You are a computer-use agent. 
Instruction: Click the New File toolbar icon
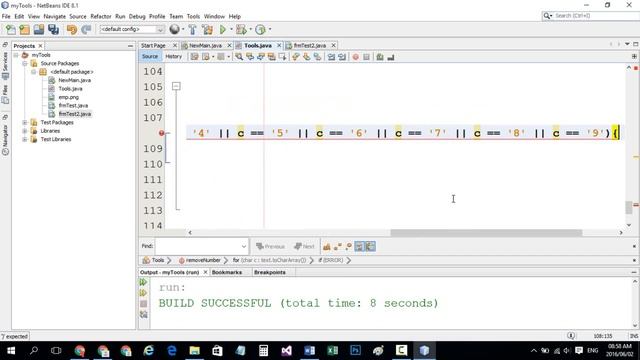click(11, 29)
